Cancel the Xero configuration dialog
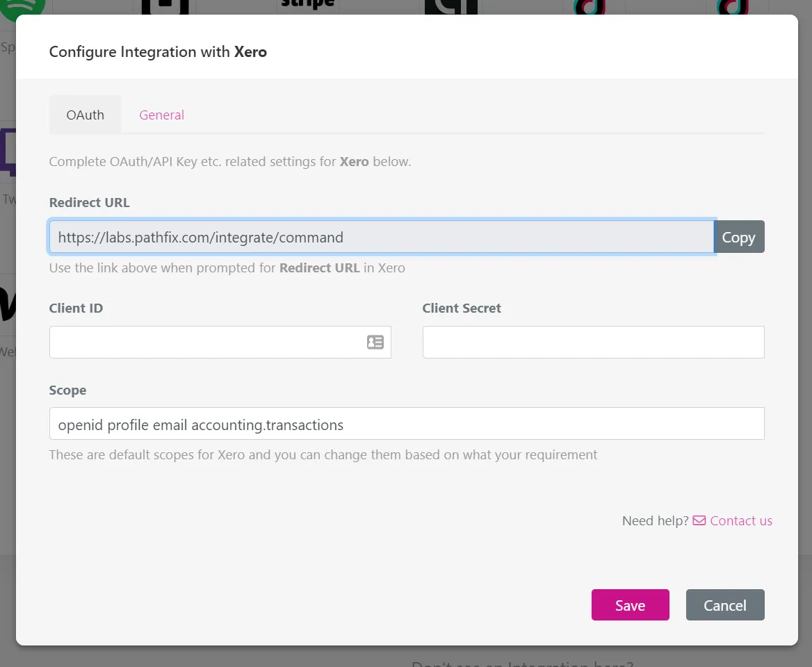Screen dimensions: 812x667 coord(725,605)
